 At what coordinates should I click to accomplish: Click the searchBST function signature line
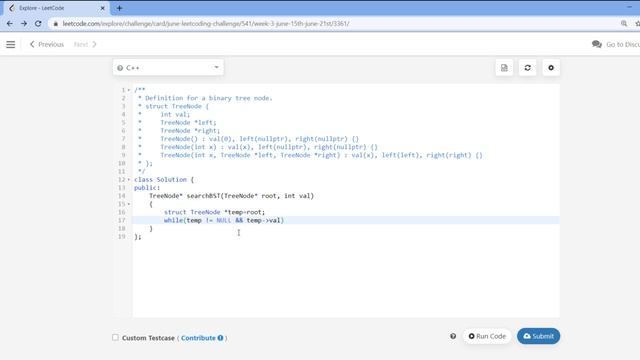[231, 196]
